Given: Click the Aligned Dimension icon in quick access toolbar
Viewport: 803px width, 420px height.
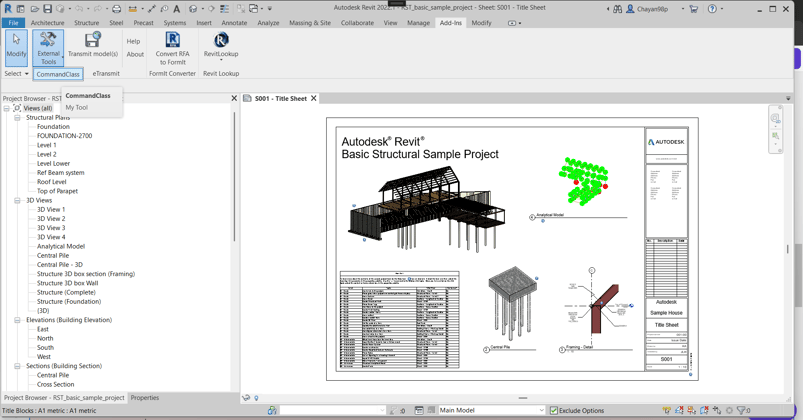Looking at the screenshot, I should click(x=152, y=9).
